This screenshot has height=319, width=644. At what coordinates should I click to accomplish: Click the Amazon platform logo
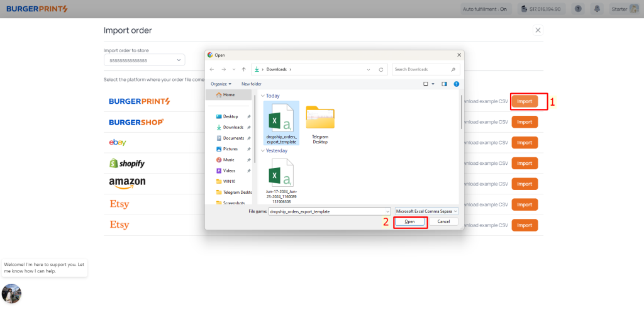[127, 183]
